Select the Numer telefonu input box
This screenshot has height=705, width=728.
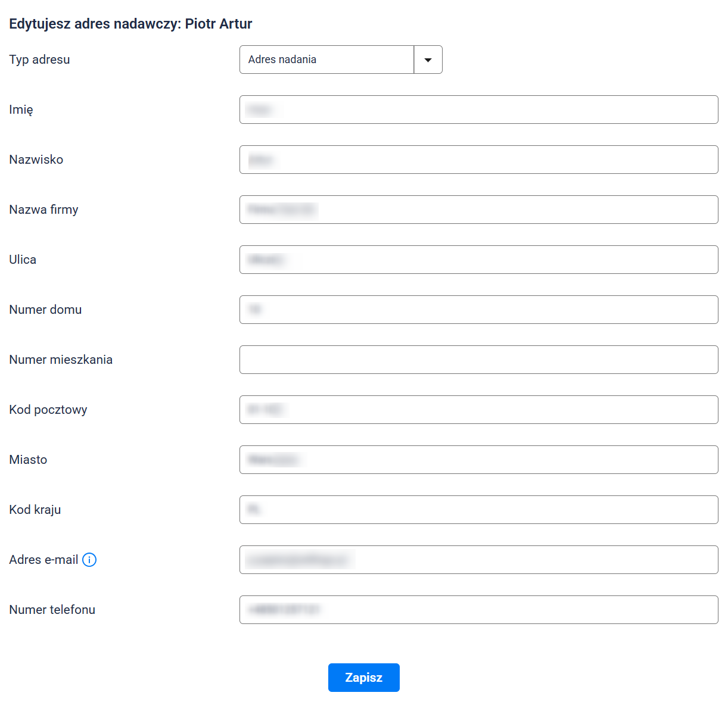coord(478,610)
